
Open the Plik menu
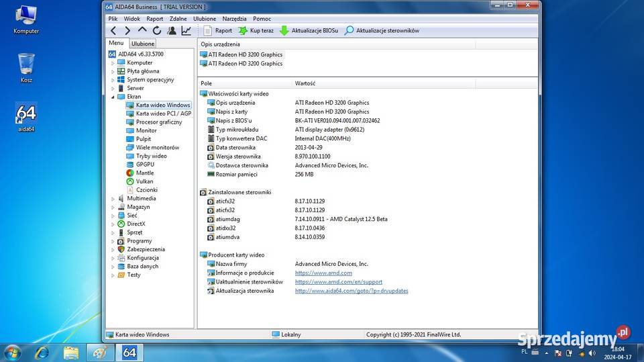[113, 19]
